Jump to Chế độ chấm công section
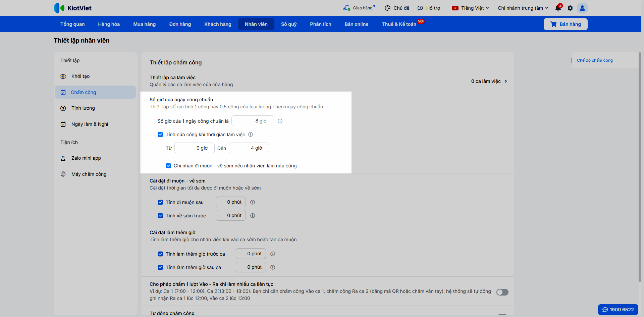The width and height of the screenshot is (644, 317). coord(595,60)
